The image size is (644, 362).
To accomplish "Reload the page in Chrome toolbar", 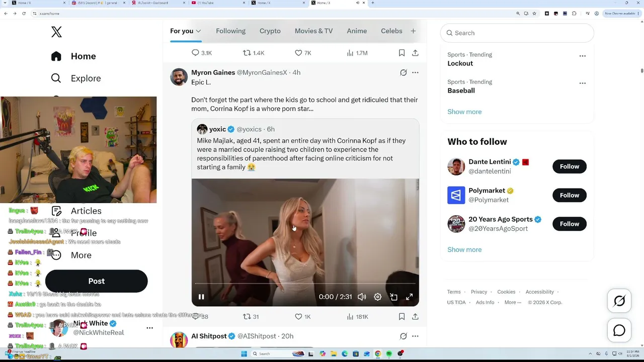I will (24, 14).
